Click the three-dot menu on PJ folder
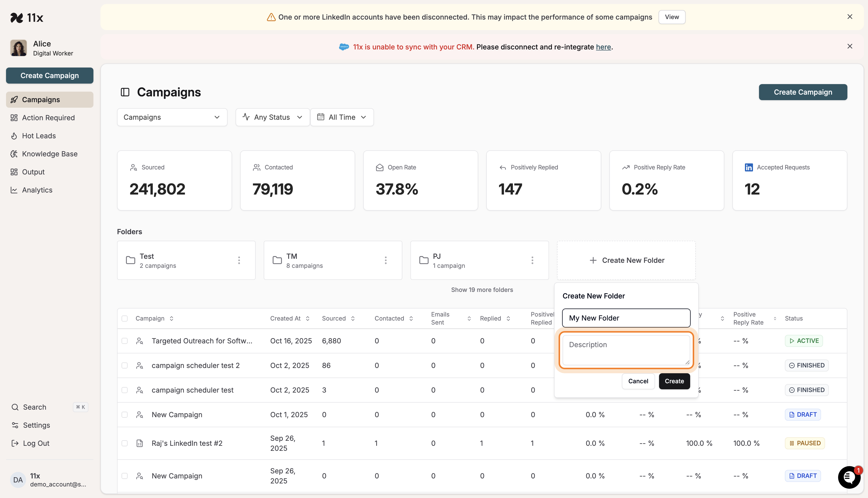This screenshot has width=868, height=498. (x=532, y=260)
